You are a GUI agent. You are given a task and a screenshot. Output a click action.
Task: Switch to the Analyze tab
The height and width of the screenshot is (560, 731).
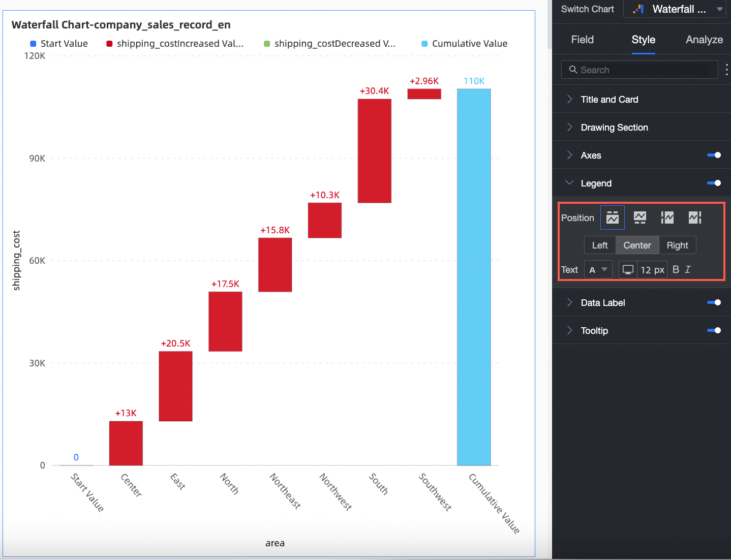(x=704, y=40)
